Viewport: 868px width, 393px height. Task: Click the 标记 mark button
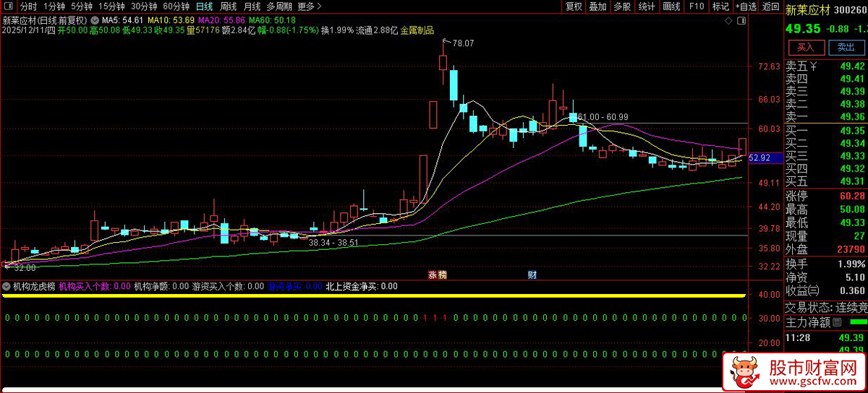(720, 7)
